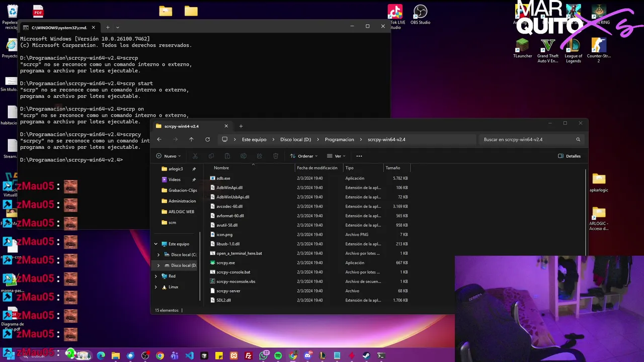Image resolution: width=644 pixels, height=362 pixels.
Task: Click the XAMPP taskbar icon
Action: point(233,355)
